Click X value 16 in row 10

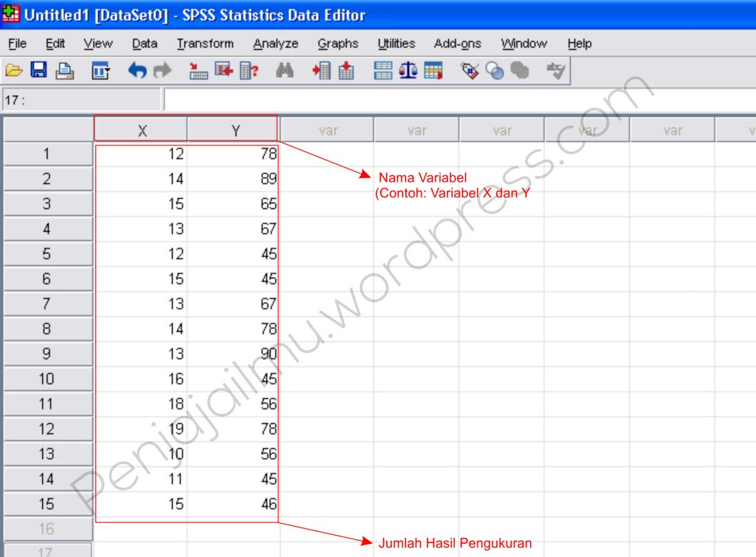(141, 379)
